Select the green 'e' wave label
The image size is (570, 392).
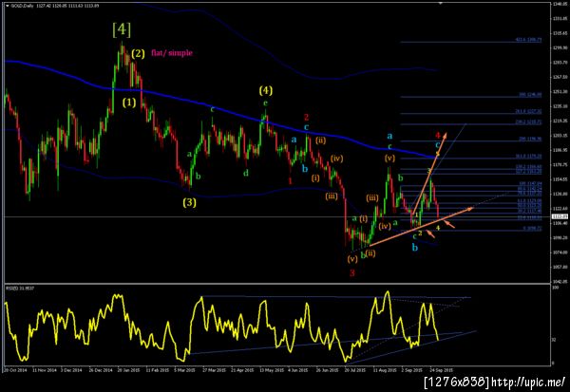pos(265,103)
